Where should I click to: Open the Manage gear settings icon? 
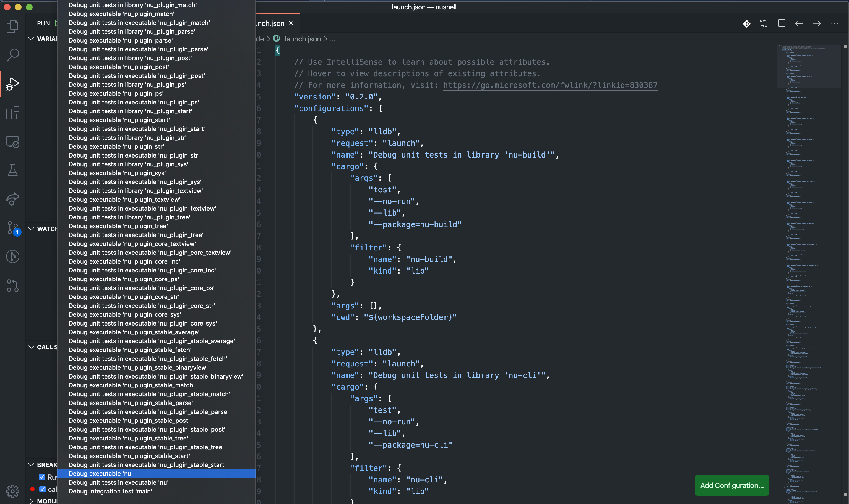click(x=12, y=490)
